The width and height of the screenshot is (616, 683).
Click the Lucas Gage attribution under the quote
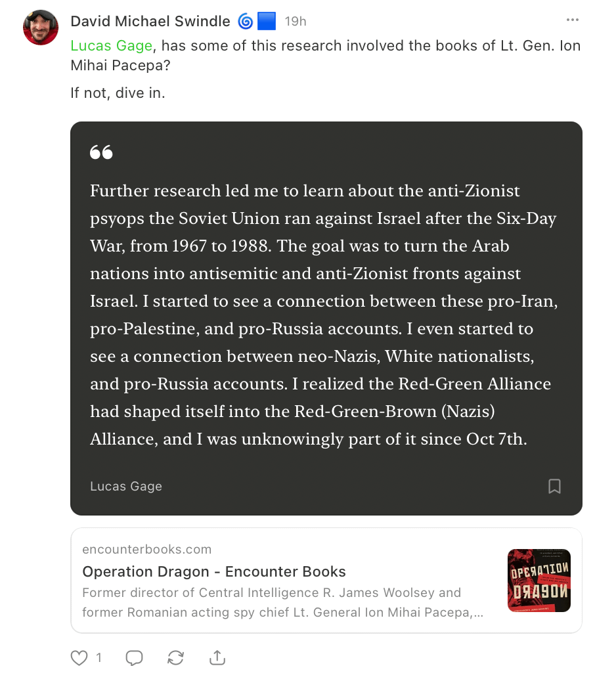pos(126,486)
